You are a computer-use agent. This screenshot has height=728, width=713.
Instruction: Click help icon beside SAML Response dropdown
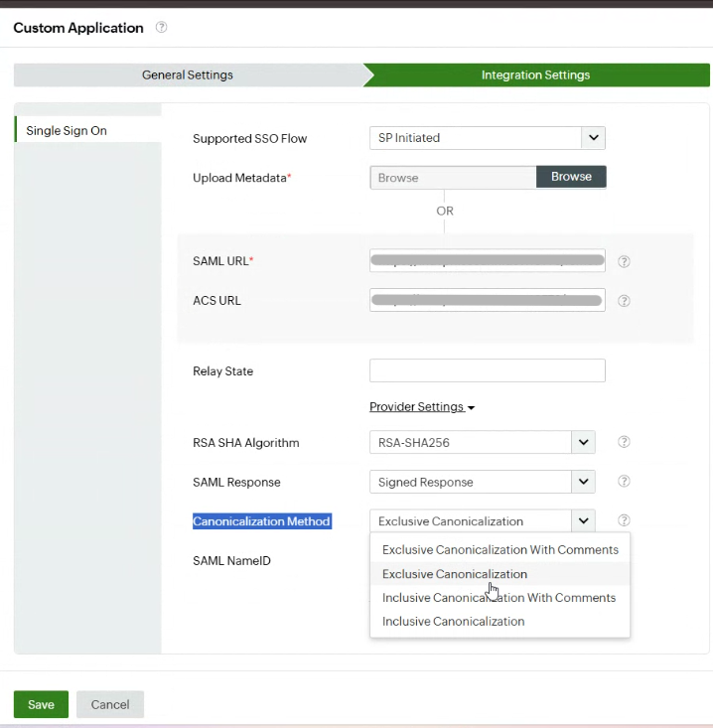tap(625, 482)
